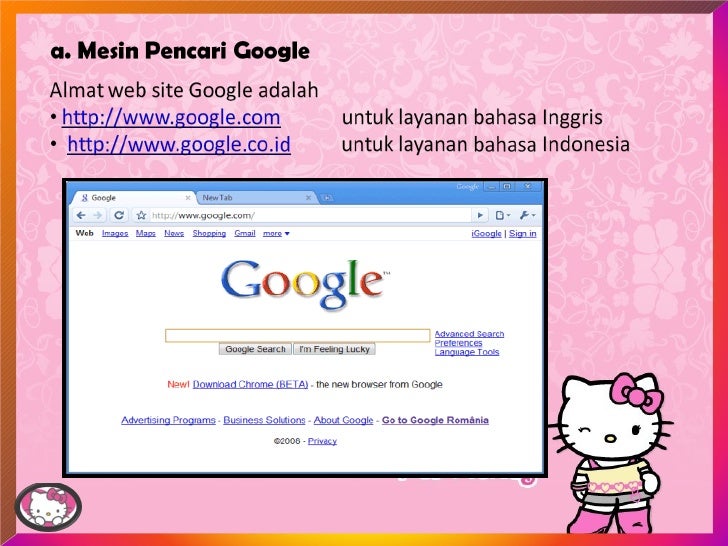Click the Google Search button
The height and width of the screenshot is (546, 728).
click(255, 349)
